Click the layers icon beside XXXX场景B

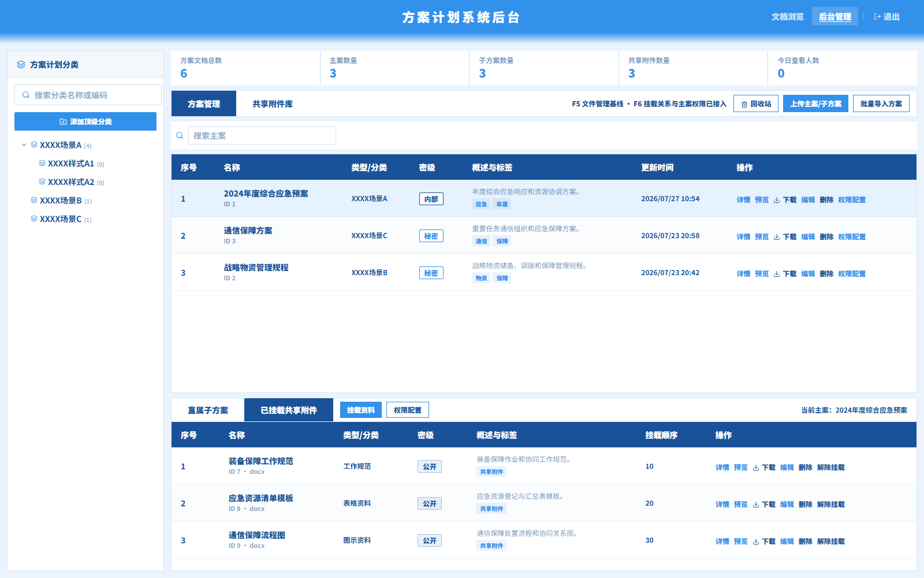[34, 200]
